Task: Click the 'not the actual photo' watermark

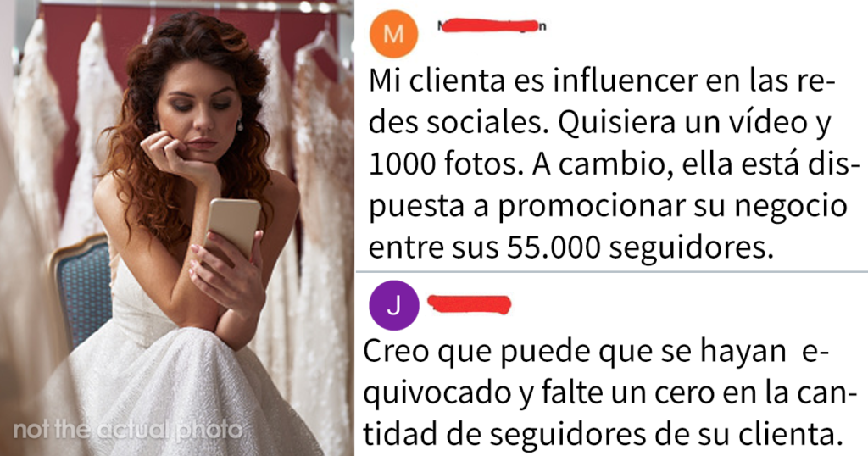Action: click(x=128, y=430)
